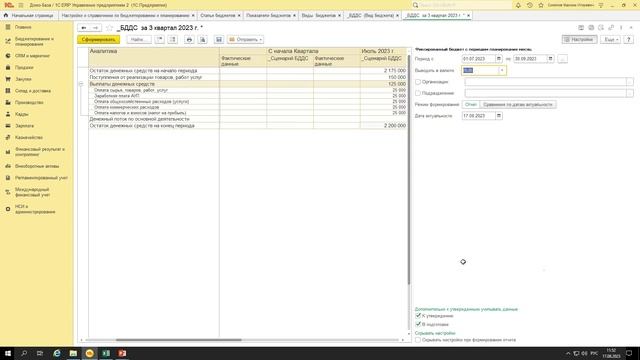This screenshot has height=360, width=640.
Task: Click the Найти button
Action: pos(139,40)
